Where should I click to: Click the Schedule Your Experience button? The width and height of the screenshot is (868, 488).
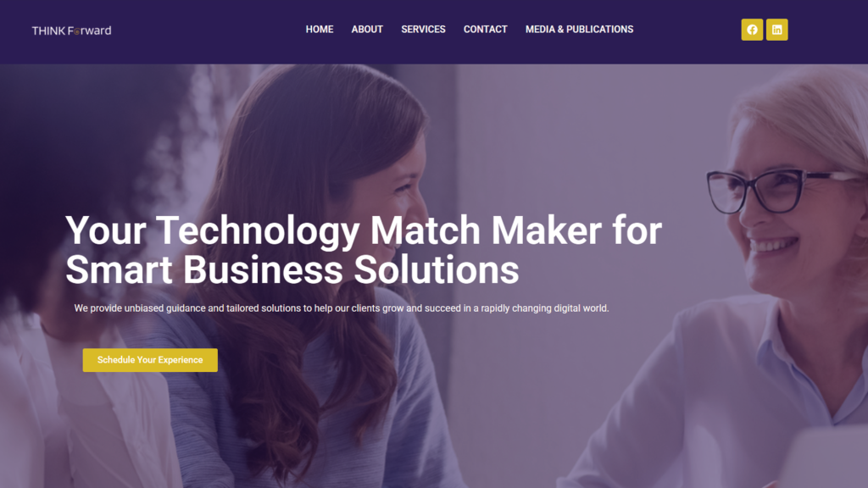pos(150,360)
